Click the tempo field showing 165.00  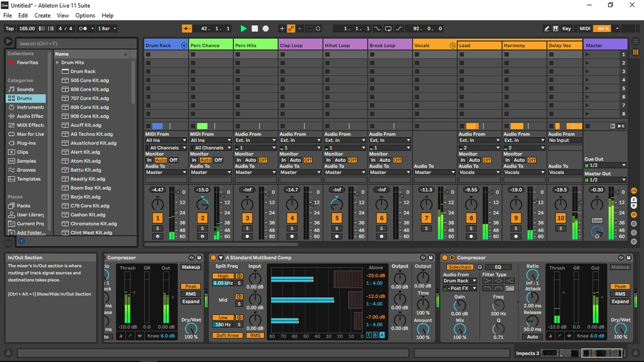click(x=27, y=28)
